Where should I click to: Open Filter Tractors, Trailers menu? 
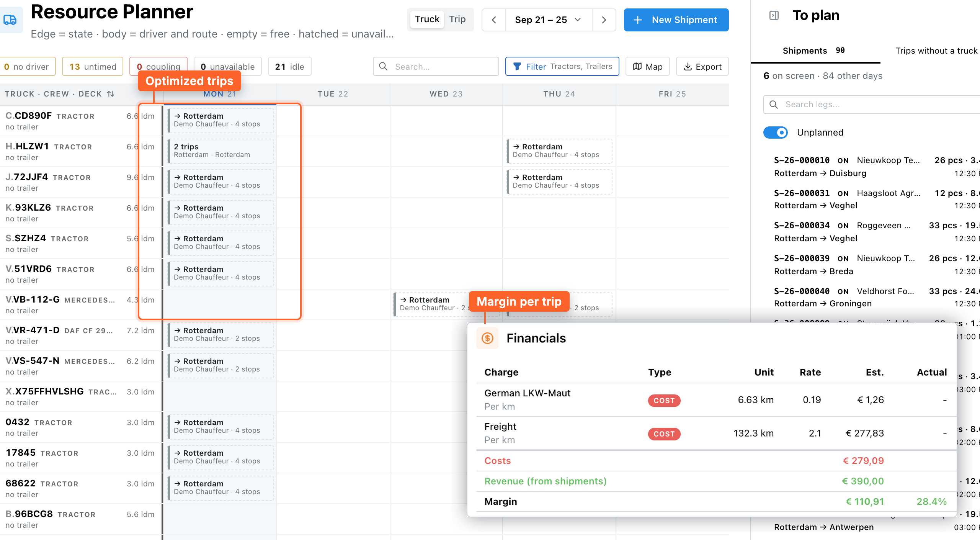[x=562, y=67]
